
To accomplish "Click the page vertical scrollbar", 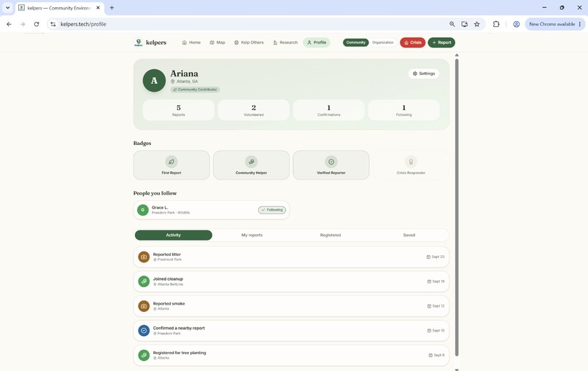I will click(457, 207).
